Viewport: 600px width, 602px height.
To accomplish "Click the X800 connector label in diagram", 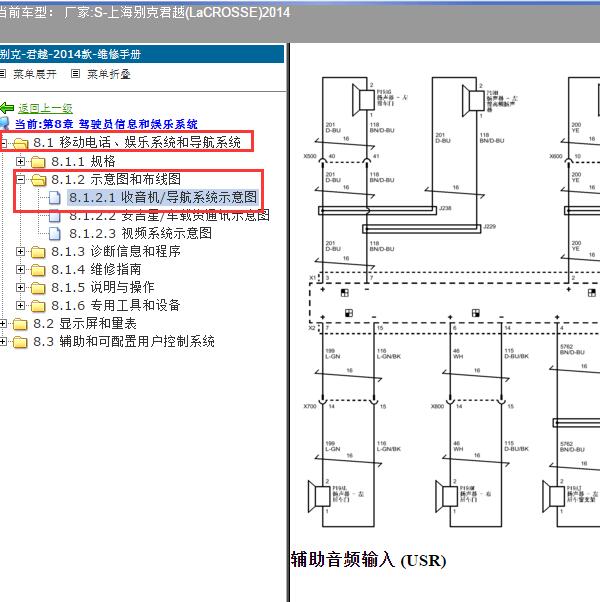I will (437, 406).
